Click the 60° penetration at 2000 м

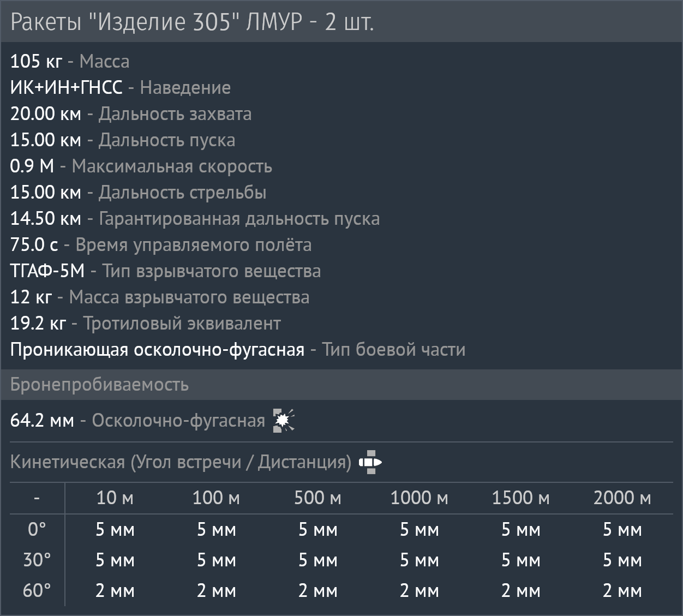coord(622,591)
